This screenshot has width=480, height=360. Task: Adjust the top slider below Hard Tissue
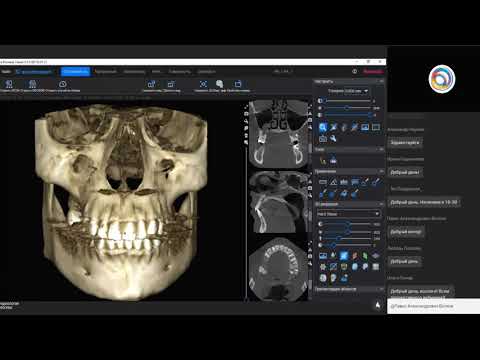[347, 224]
